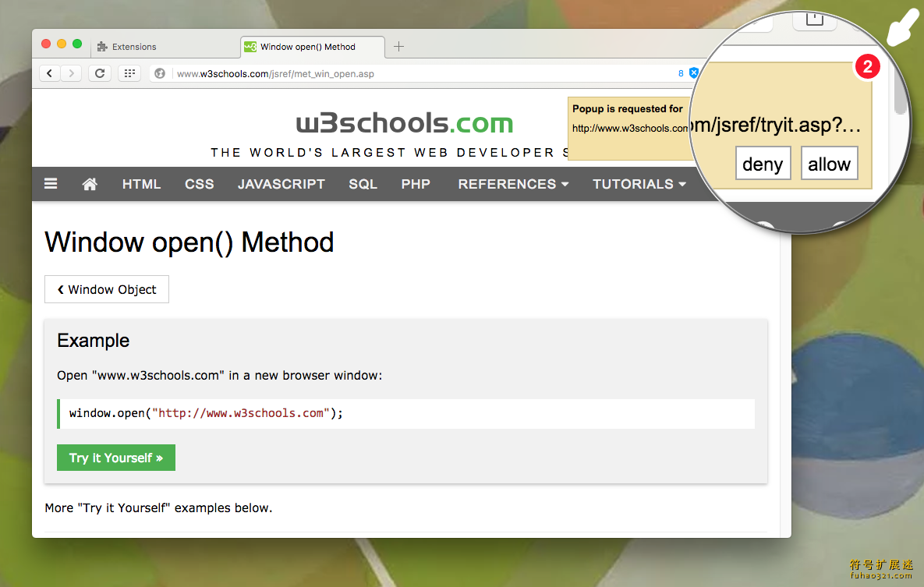Switch to the Extensions tab
Image resolution: width=924 pixels, height=587 pixels.
coord(165,47)
